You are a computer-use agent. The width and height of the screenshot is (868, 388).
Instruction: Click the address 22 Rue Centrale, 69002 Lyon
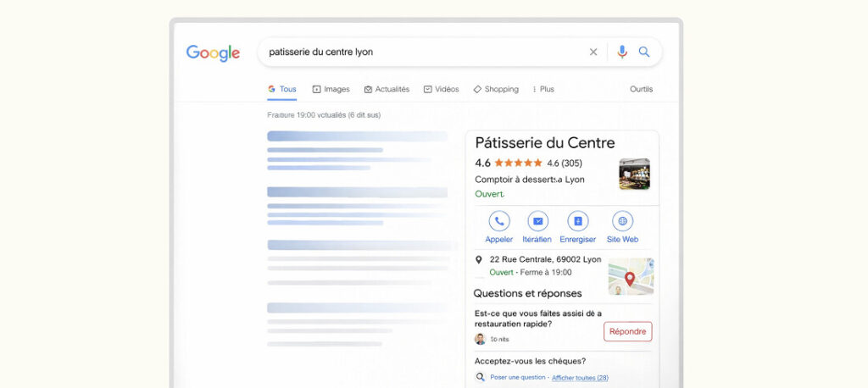[x=545, y=259]
